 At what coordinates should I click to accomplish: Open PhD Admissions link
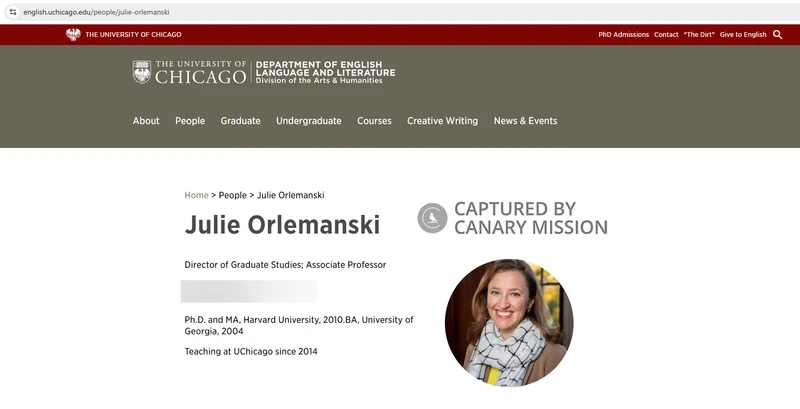click(x=623, y=35)
